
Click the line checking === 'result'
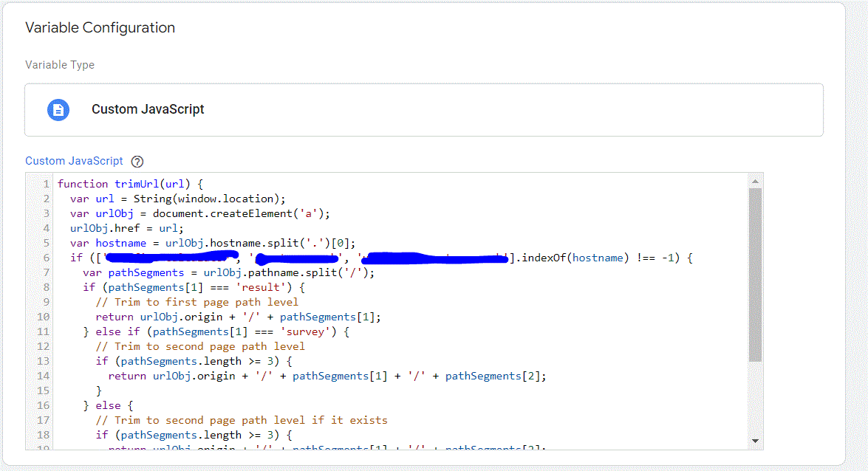tap(194, 287)
